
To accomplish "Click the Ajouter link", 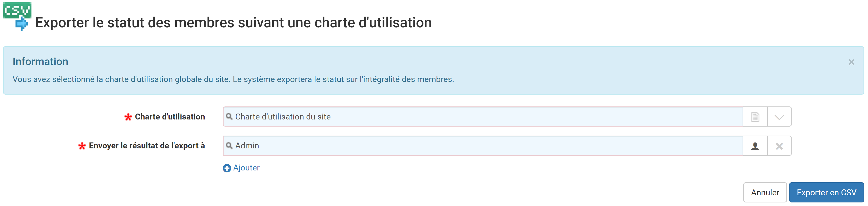I will tap(246, 168).
